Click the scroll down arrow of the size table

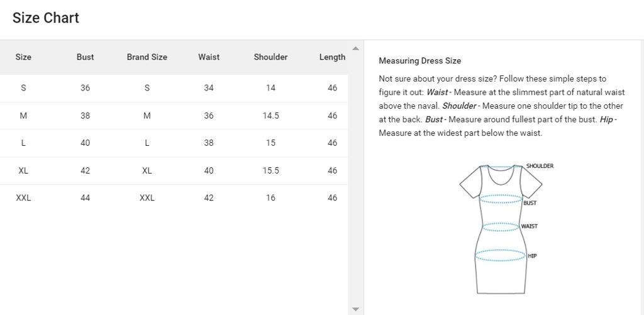355,309
